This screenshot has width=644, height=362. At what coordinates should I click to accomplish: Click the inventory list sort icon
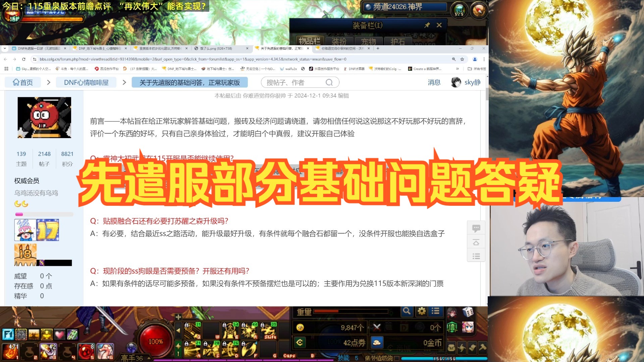436,311
